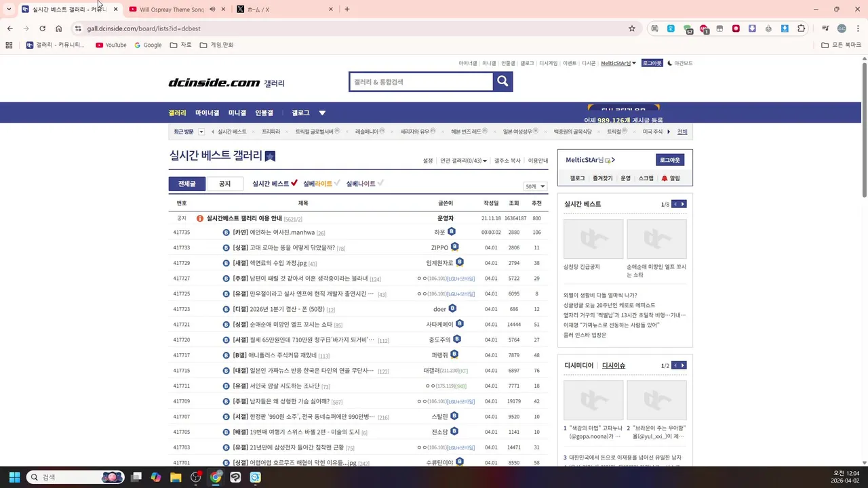Open the Chrome three-dot menu

[857, 28]
